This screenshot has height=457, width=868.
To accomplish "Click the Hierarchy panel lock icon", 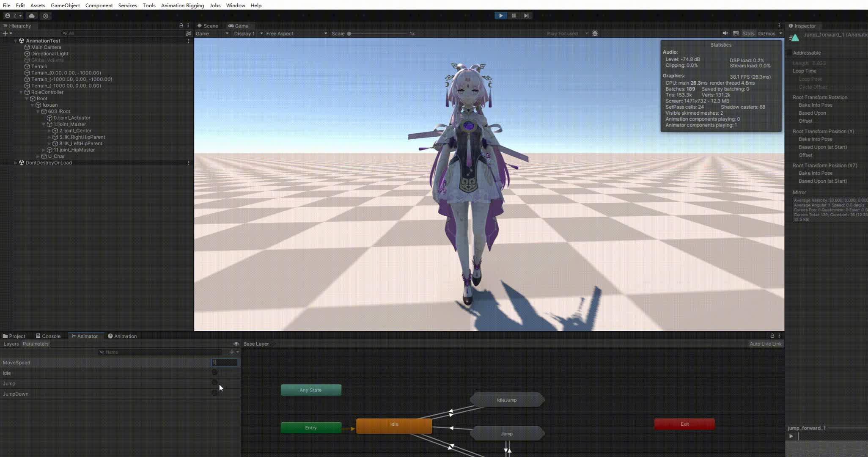I will tap(181, 26).
